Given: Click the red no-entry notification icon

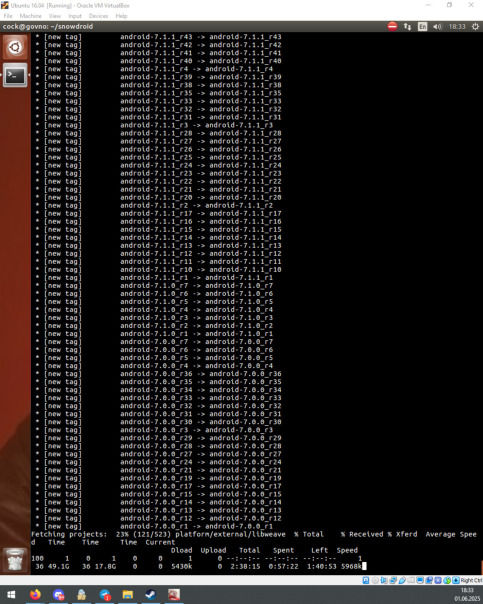Looking at the screenshot, I should 392,26.
